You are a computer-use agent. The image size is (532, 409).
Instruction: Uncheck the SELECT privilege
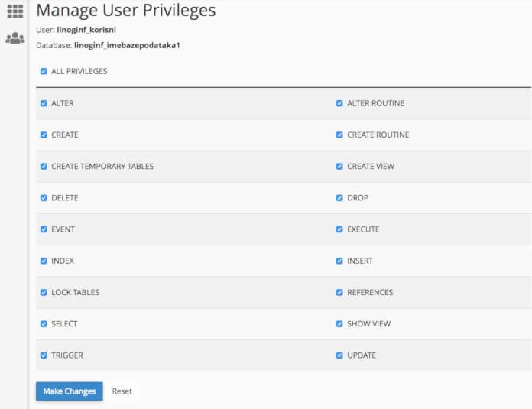(x=44, y=324)
